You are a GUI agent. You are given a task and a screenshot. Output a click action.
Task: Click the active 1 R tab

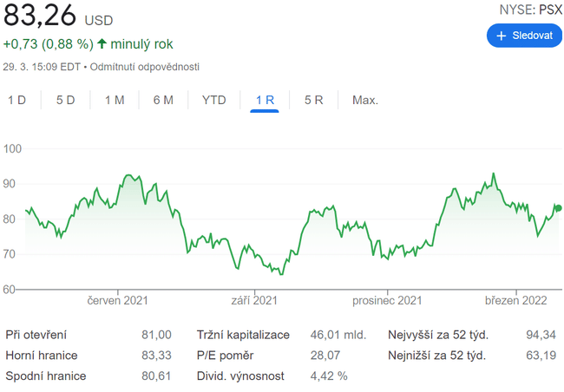coord(265,100)
